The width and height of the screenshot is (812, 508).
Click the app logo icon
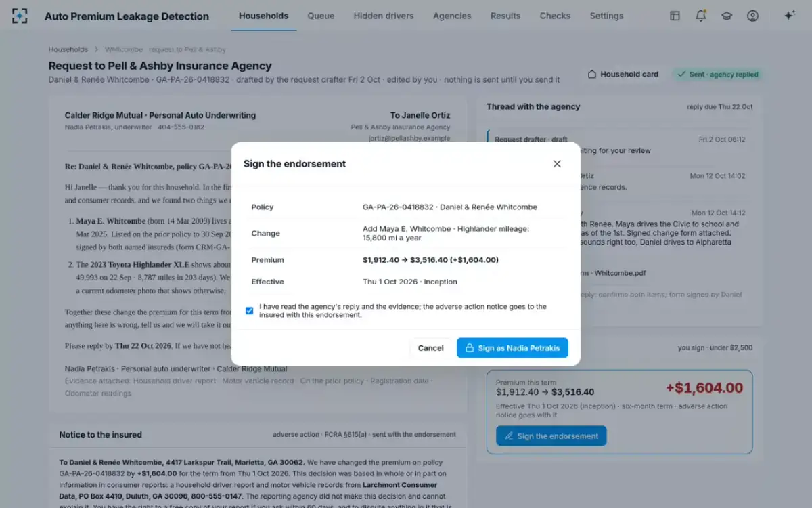point(20,16)
